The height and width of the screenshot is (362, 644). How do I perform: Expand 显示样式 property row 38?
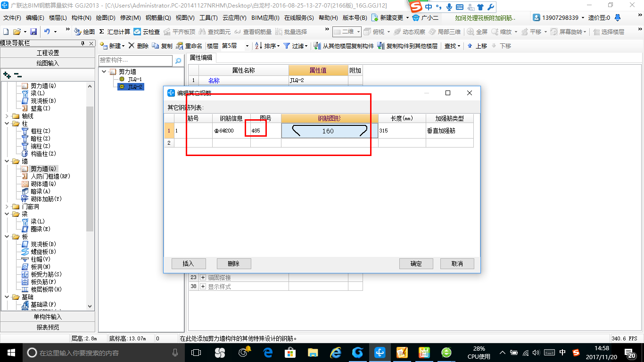[203, 287]
